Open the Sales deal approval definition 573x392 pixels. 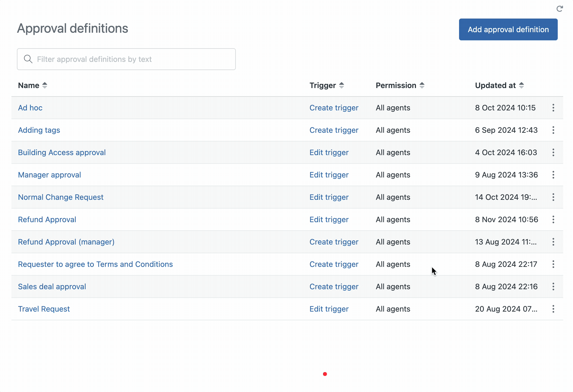pyautogui.click(x=52, y=287)
